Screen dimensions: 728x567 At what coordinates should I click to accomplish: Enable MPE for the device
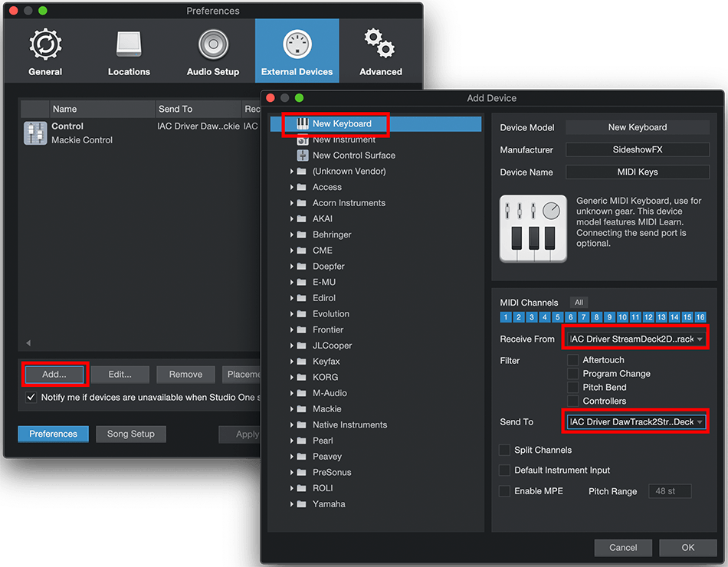506,491
